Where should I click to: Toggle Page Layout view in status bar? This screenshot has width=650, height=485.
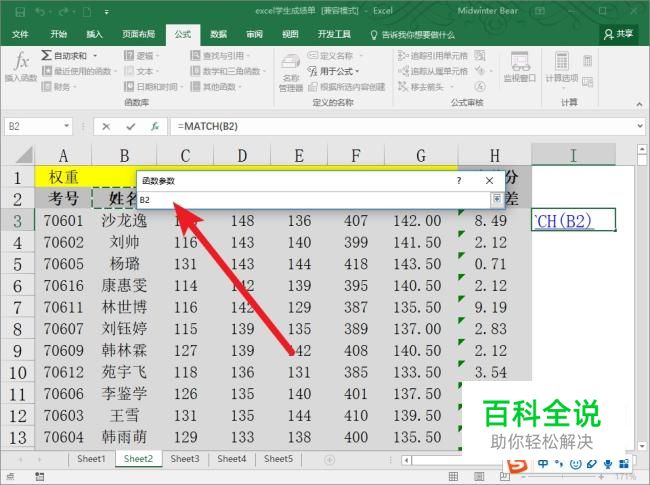[x=479, y=477]
